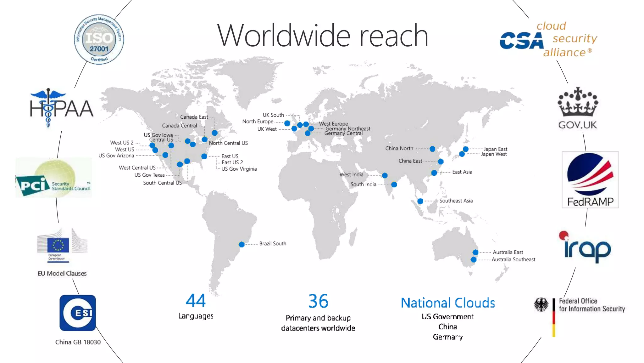The width and height of the screenshot is (644, 363).
Task: Click the GOV.UK crown logo
Action: (x=578, y=108)
